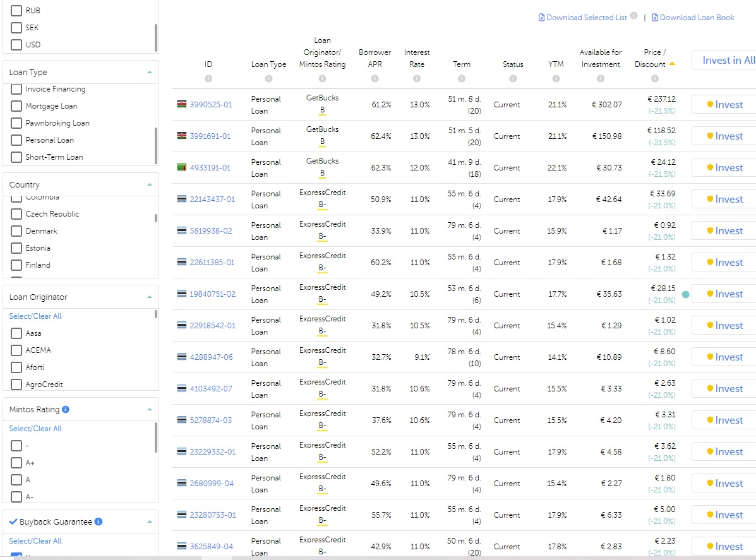Check the RUB currency checkbox
This screenshot has width=756, height=560.
click(16, 11)
